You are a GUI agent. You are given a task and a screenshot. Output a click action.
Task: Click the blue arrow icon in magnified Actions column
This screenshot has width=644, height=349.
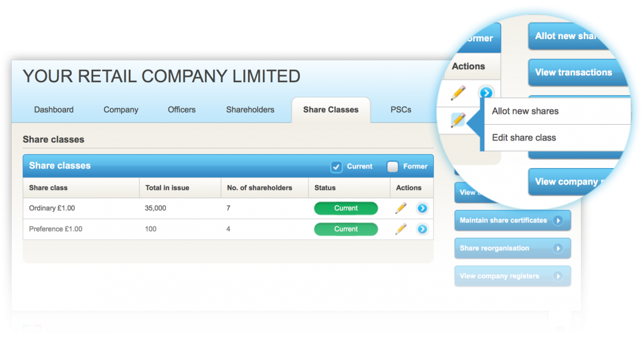485,93
